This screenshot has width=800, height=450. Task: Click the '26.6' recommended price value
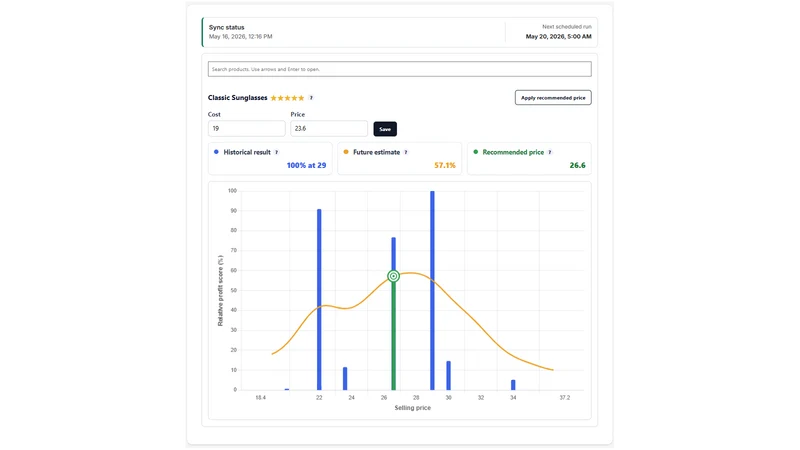578,165
